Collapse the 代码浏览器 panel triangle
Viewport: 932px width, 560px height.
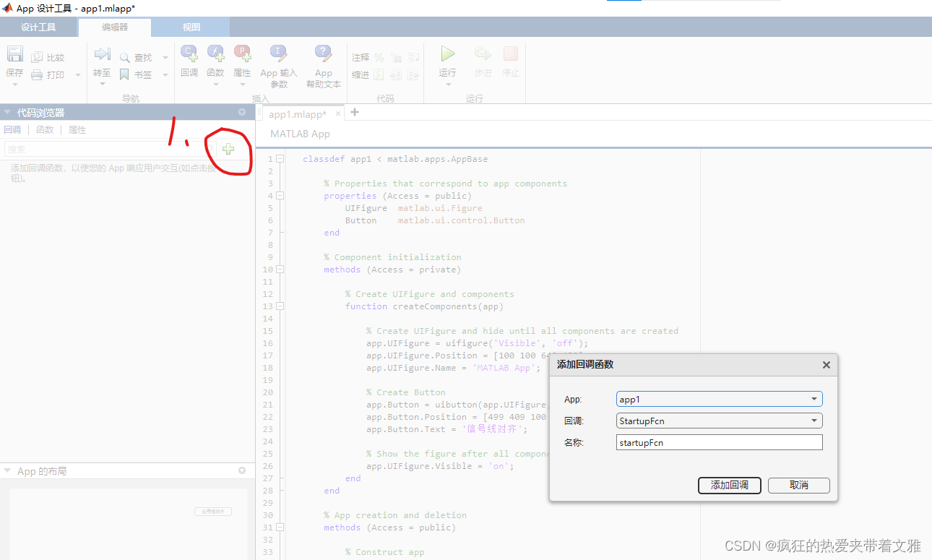tap(7, 112)
